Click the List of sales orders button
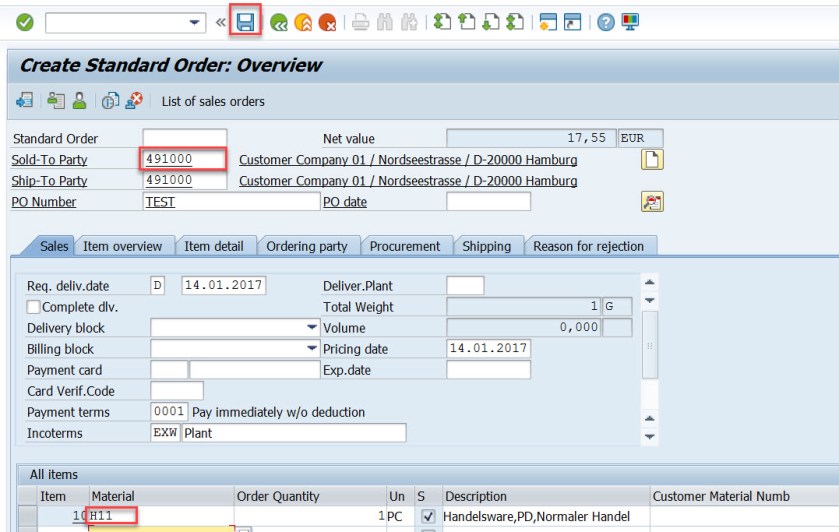Screen dimensions: 839x532 (213, 101)
